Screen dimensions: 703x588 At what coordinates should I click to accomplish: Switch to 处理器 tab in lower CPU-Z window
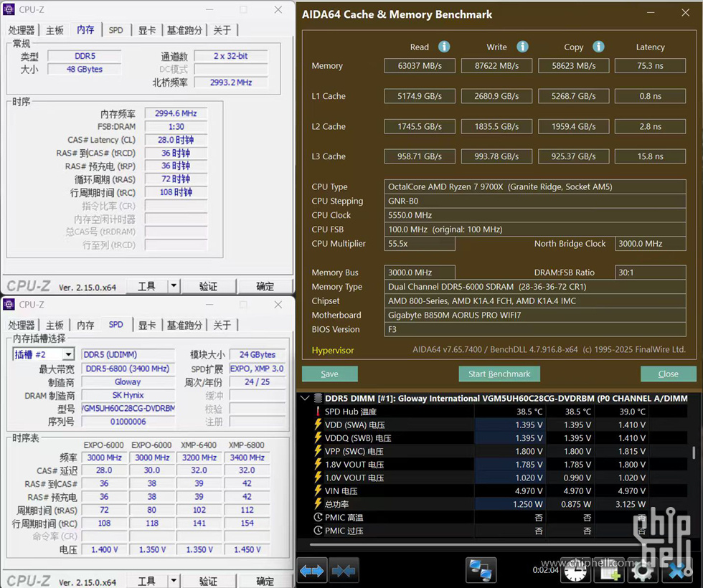tap(21, 326)
